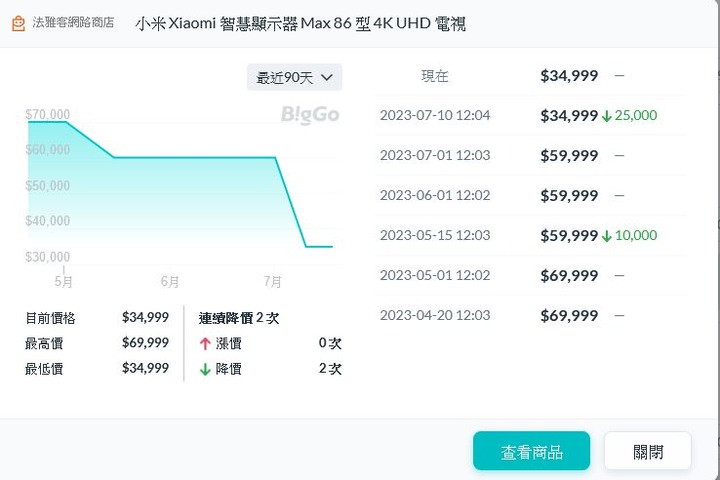720x480 pixels.
Task: Select the 2023-05-15 12:03 price history entry
Action: [x=530, y=235]
